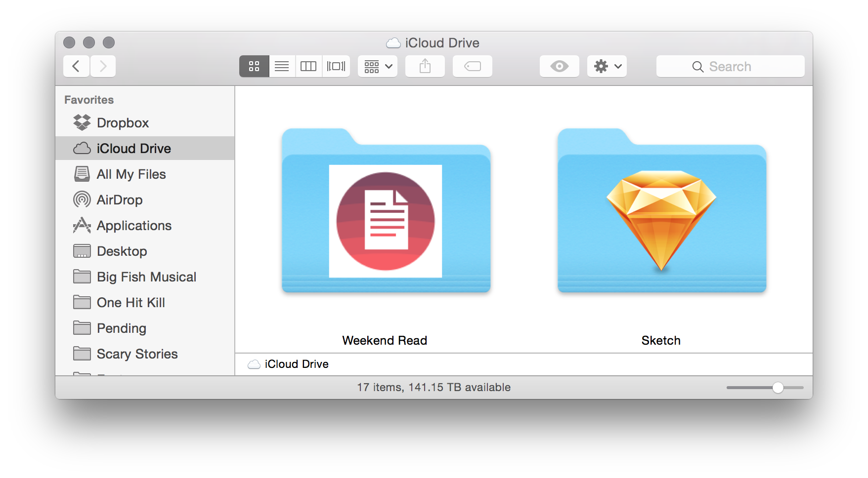The height and width of the screenshot is (478, 868).
Task: Switch to icon view
Action: [x=254, y=66]
